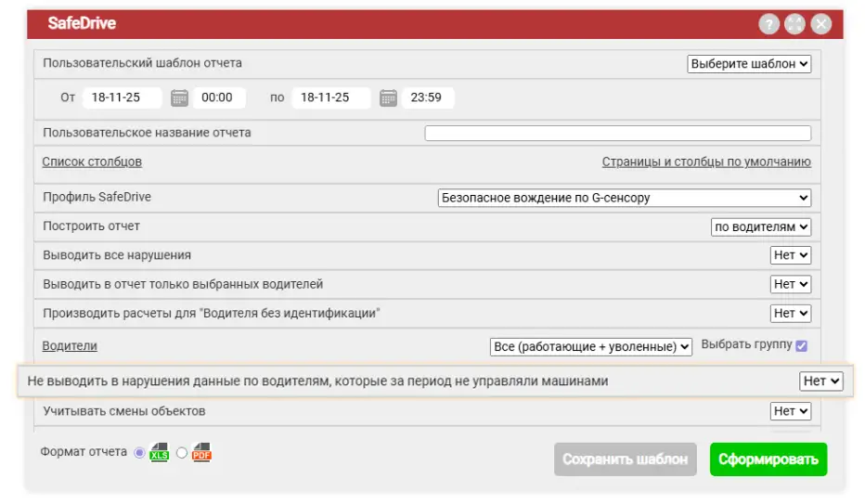Screen dimensions: 865x504
Task: Click the fullscreen expand icon in header
Action: click(x=794, y=25)
